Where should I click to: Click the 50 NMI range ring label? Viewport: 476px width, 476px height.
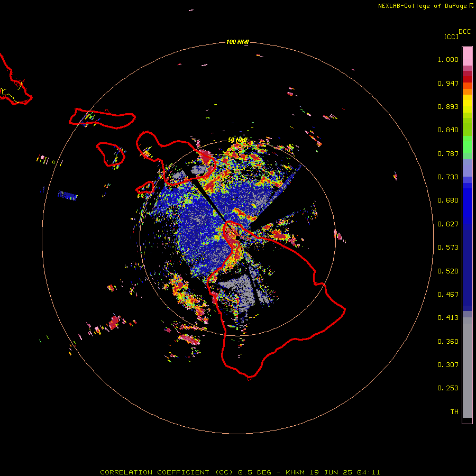237,140
